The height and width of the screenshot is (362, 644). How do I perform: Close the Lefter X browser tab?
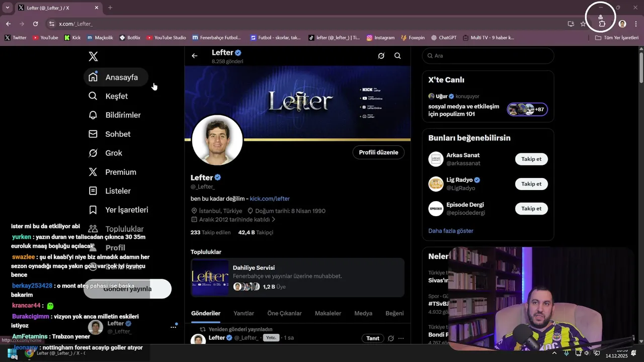97,8
